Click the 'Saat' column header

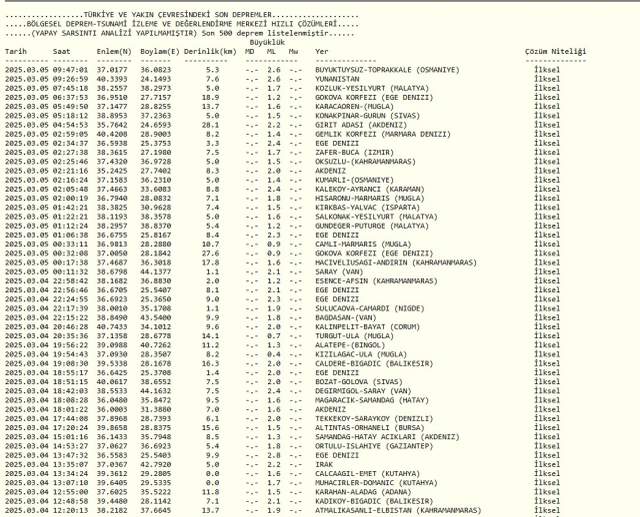(62, 51)
